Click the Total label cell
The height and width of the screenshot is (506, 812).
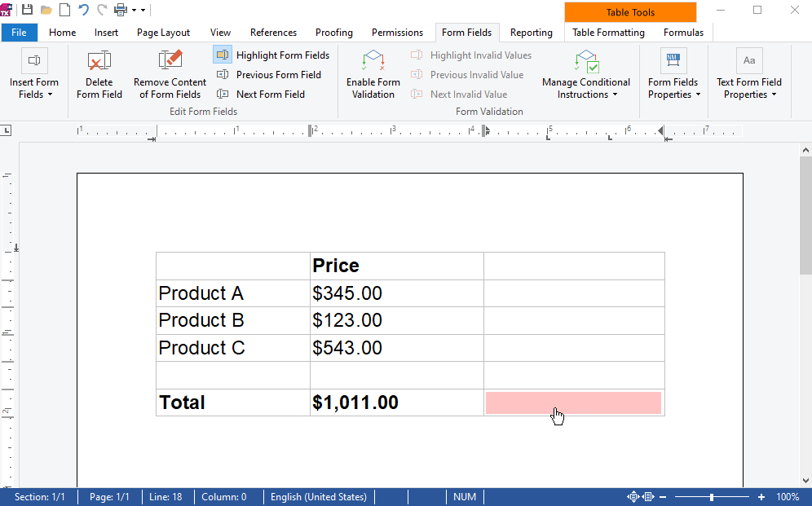233,403
